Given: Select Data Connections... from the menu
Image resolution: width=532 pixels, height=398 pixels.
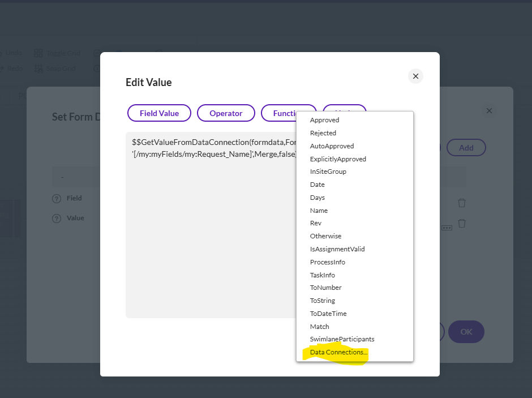Looking at the screenshot, I should [x=338, y=352].
